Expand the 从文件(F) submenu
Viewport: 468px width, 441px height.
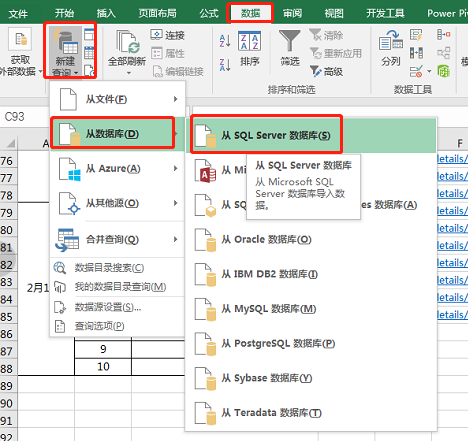click(x=117, y=99)
